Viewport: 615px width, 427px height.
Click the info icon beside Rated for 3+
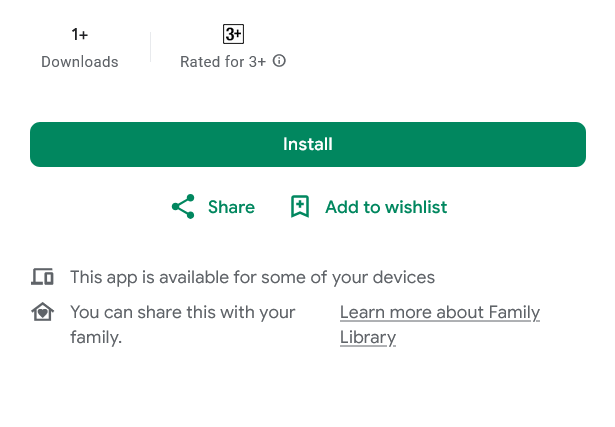280,61
